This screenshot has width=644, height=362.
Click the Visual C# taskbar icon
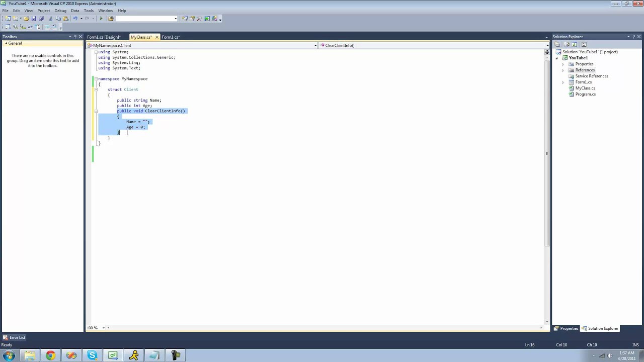pyautogui.click(x=113, y=355)
